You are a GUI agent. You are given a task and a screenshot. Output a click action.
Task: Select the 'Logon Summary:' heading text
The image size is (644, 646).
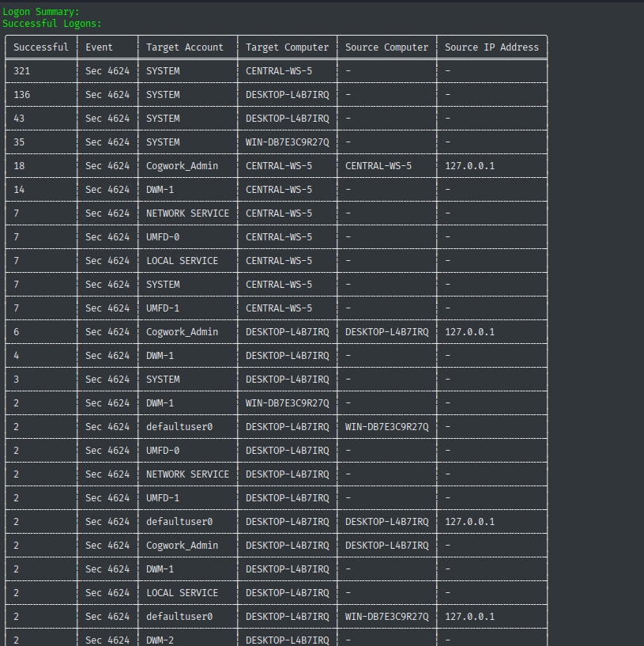43,11
